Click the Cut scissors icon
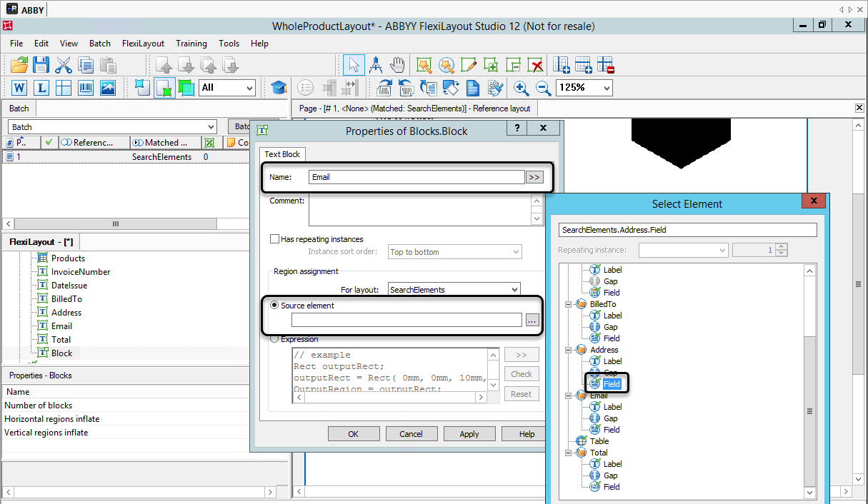868x504 pixels. [64, 66]
